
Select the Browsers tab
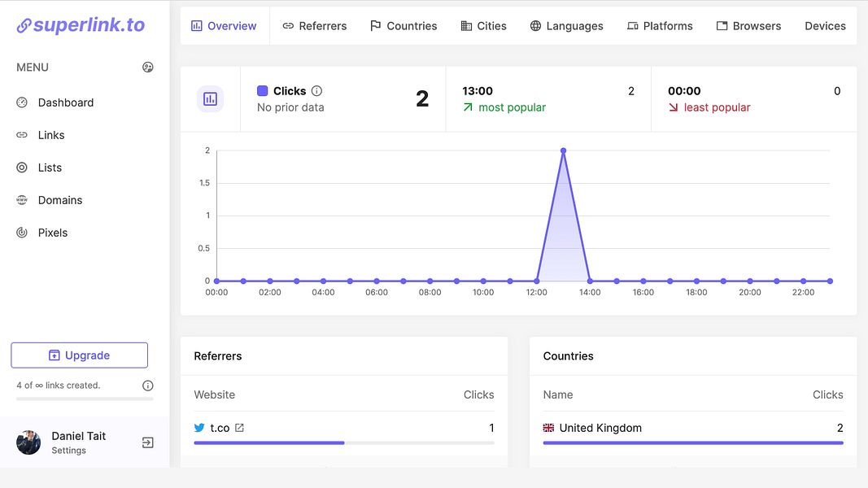click(x=748, y=26)
